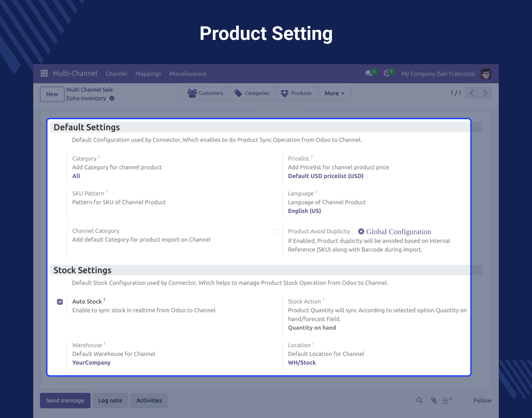Image resolution: width=532 pixels, height=418 pixels.
Task: Expand the More dropdown
Action: (334, 93)
